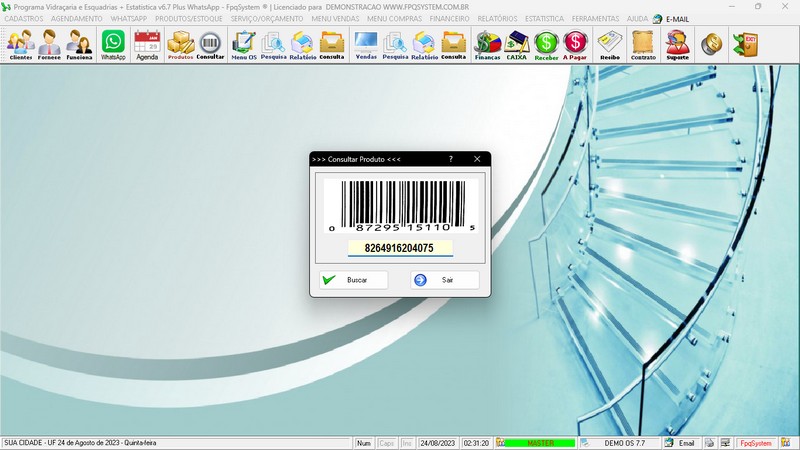Open RELATÓRIOS menu
The image size is (800, 450).
pos(497,18)
